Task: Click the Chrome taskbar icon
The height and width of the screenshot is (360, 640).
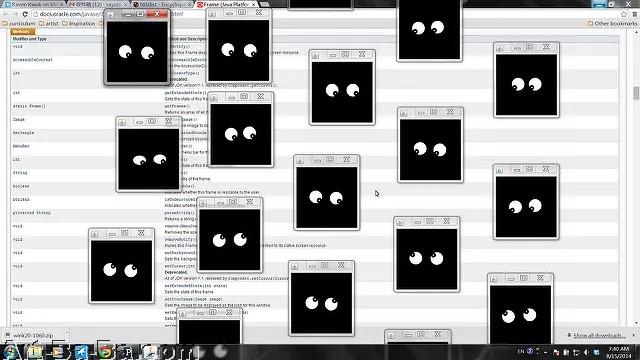Action: coord(105,352)
